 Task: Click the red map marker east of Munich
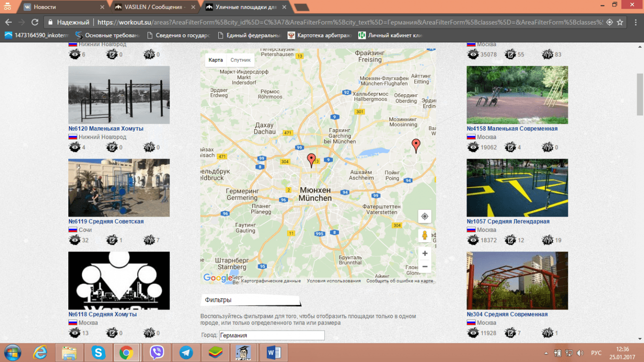[x=416, y=145]
